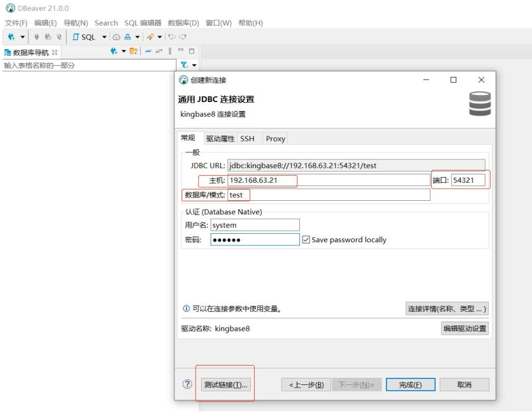The height and width of the screenshot is (414, 532).
Task: Click the 数据库/模式 database input field
Action: click(329, 195)
